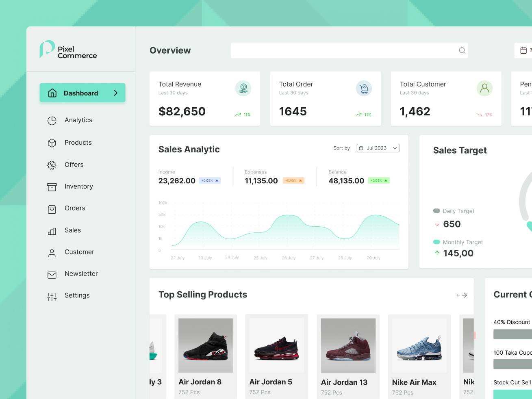Go to next Top Selling Products
This screenshot has height=399, width=532.
click(x=465, y=295)
